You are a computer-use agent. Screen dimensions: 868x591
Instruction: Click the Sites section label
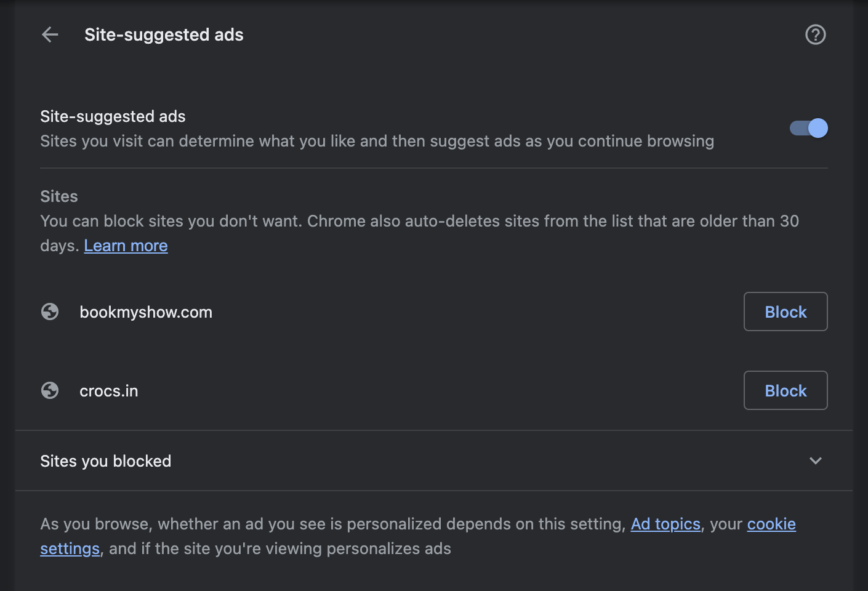[x=58, y=196]
